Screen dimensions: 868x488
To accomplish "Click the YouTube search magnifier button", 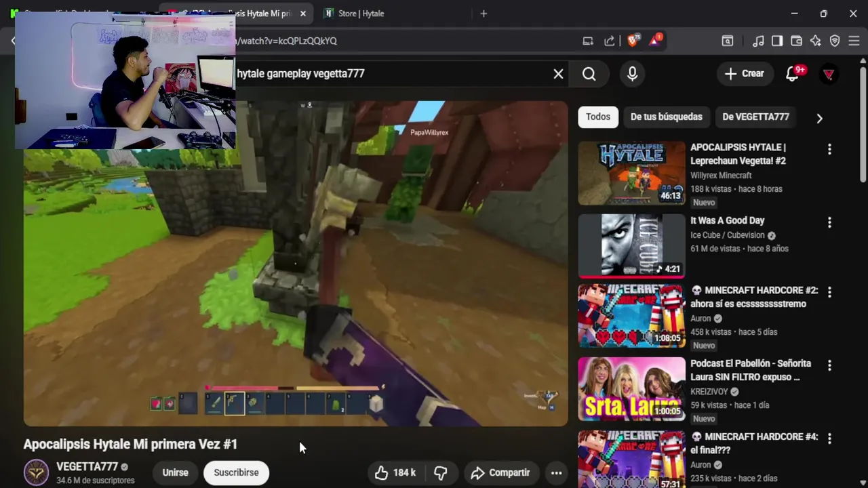I will click(589, 74).
